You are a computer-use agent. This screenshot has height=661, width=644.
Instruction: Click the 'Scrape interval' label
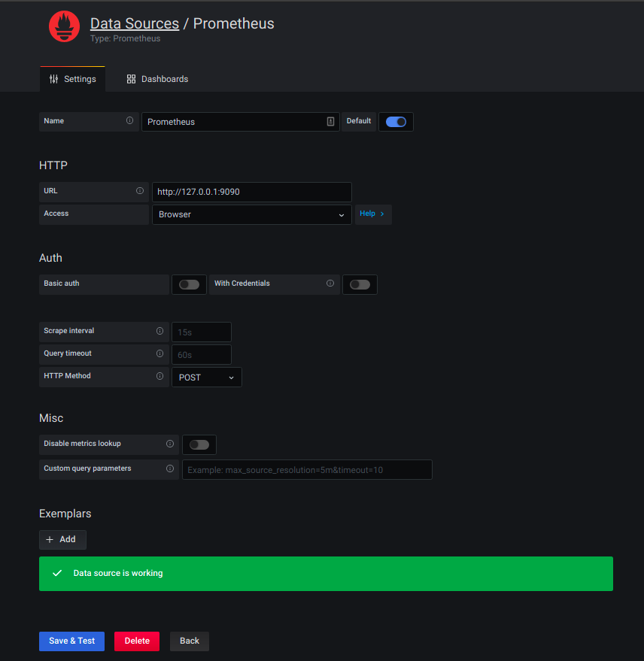tap(68, 331)
